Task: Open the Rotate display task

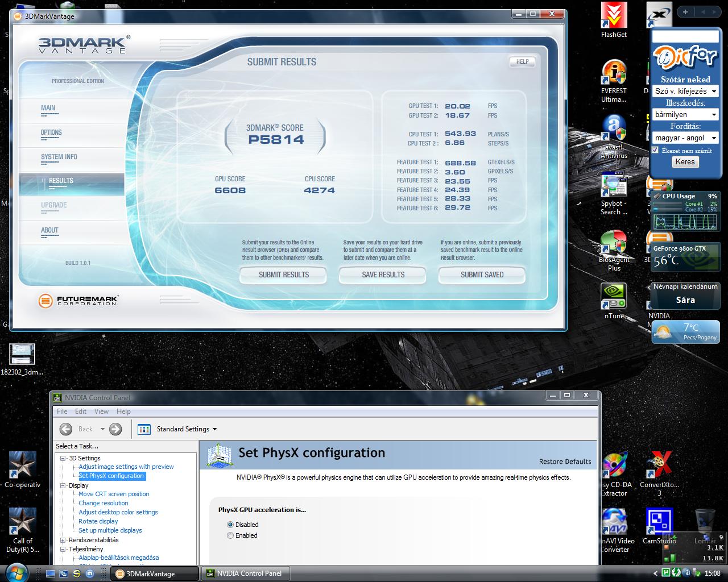Action: click(98, 521)
